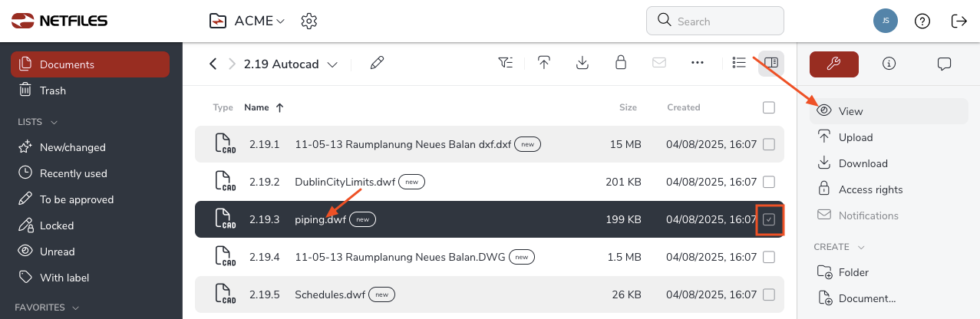This screenshot has height=319, width=980.
Task: Click the lock icon in the toolbar
Action: click(621, 64)
